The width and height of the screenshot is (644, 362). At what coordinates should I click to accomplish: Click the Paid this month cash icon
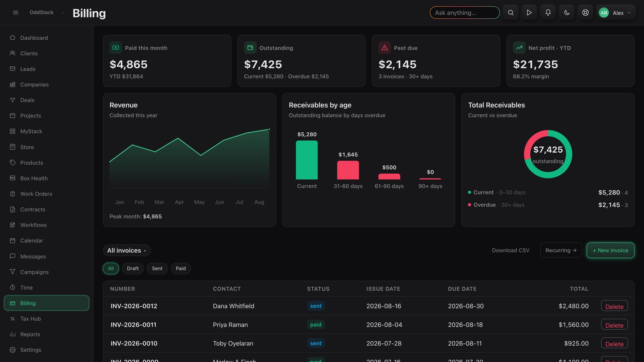point(116,47)
